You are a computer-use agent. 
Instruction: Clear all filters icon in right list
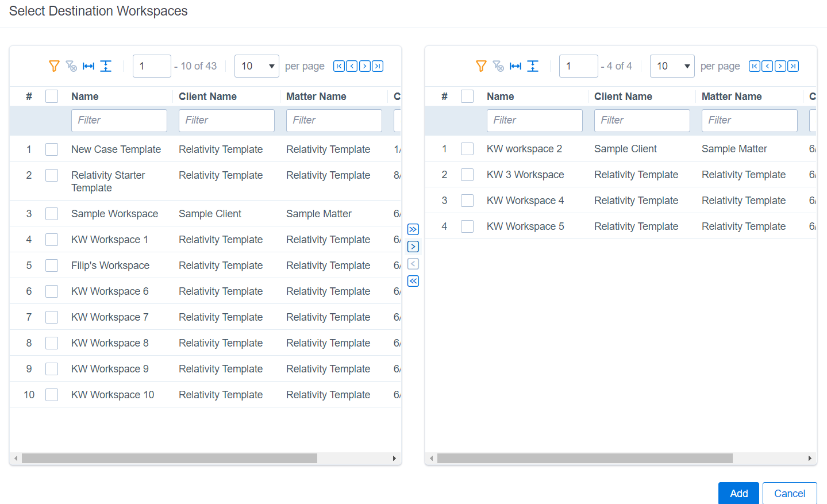click(x=498, y=66)
